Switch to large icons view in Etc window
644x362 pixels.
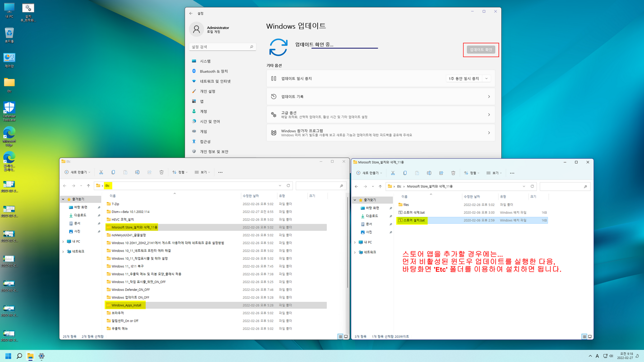346,337
